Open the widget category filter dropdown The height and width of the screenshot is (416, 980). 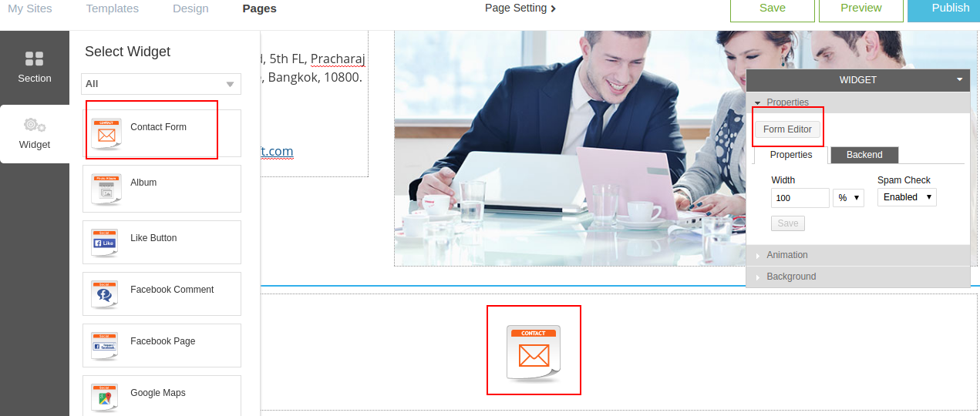(x=161, y=84)
